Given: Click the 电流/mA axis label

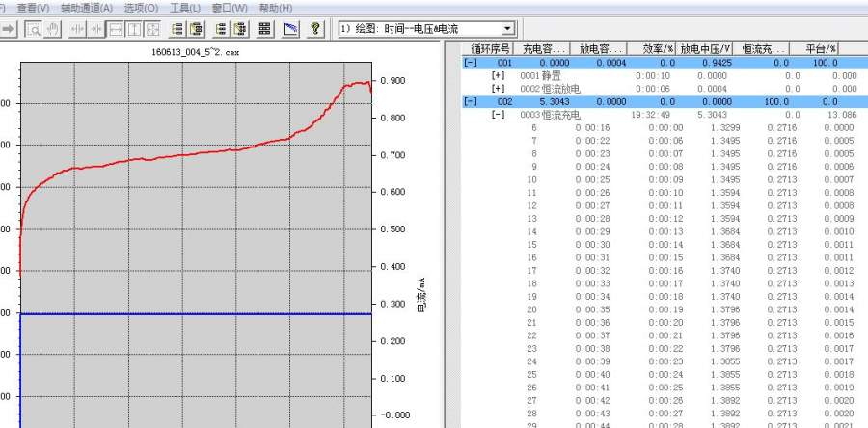Looking at the screenshot, I should (420, 295).
